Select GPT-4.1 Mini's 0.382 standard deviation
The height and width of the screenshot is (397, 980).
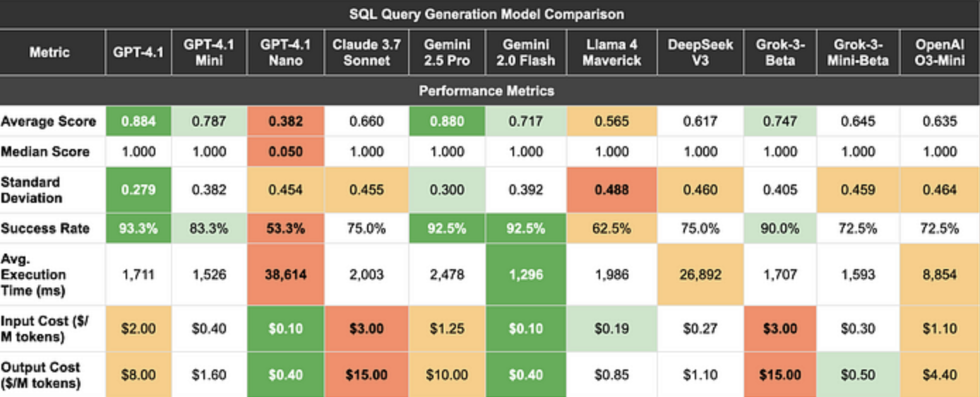[209, 190]
